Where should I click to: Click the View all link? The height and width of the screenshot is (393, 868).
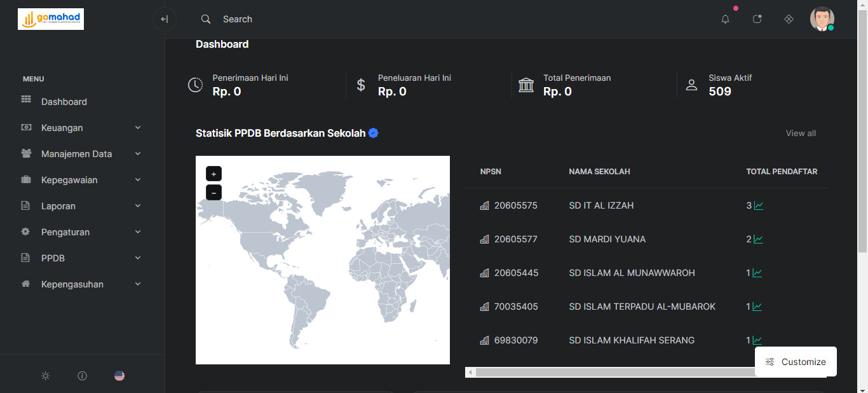coord(801,133)
